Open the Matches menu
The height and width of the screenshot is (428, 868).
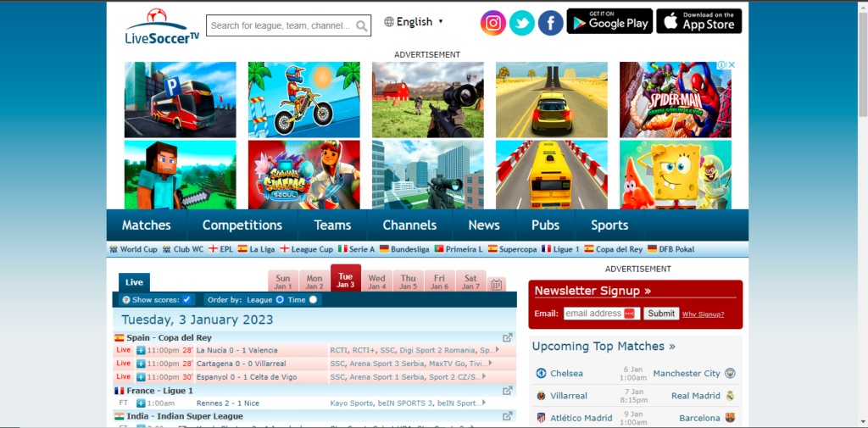146,225
